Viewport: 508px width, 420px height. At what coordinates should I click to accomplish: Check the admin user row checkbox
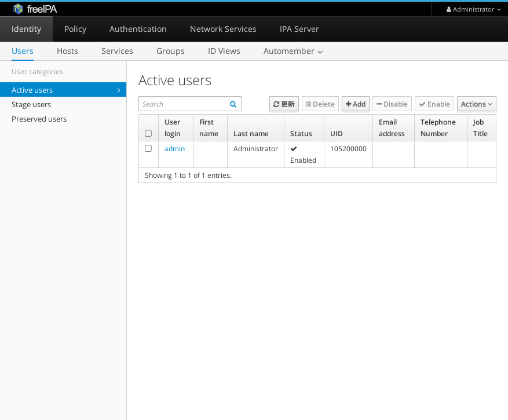148,149
